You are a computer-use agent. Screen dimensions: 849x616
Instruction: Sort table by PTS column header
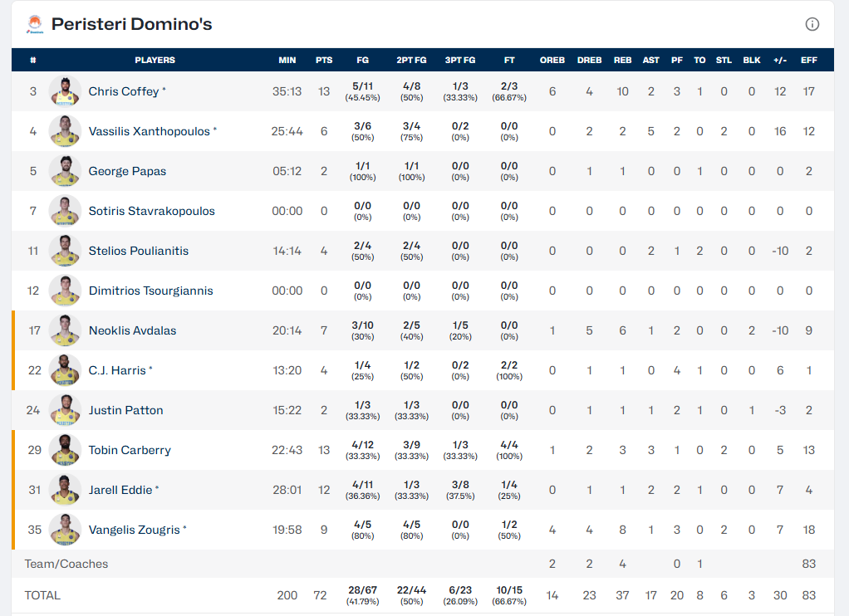tap(324, 60)
